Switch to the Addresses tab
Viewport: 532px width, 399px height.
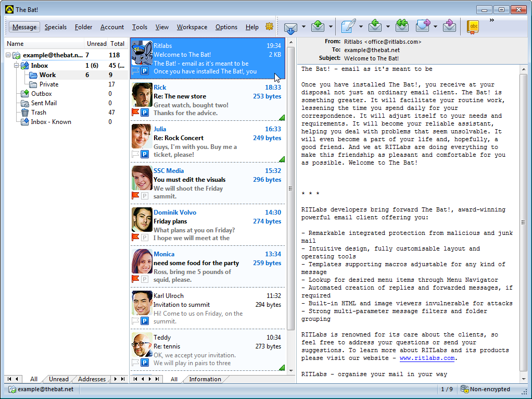click(x=92, y=379)
